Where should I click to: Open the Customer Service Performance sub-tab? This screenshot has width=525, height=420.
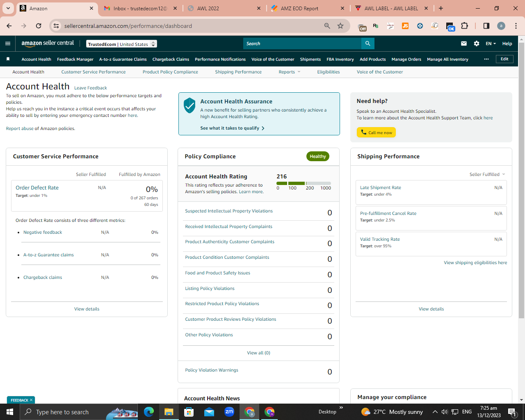click(94, 72)
